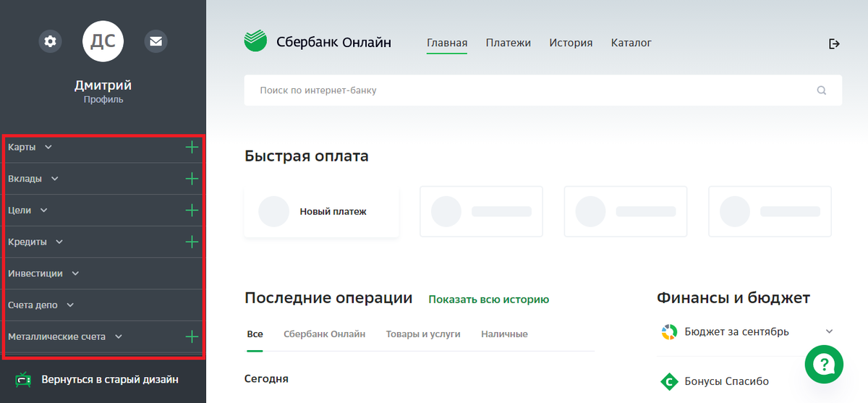Open settings via the gear icon
Screen dimensions: 868x403
coord(50,41)
